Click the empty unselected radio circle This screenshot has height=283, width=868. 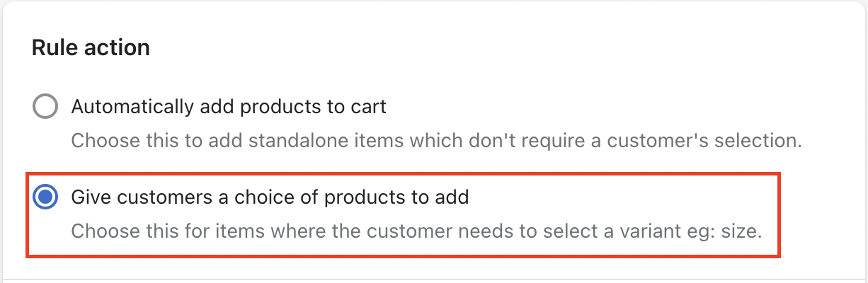46,108
